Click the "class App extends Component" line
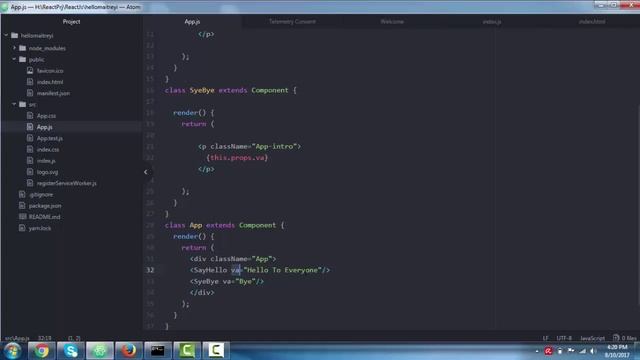 click(224, 225)
